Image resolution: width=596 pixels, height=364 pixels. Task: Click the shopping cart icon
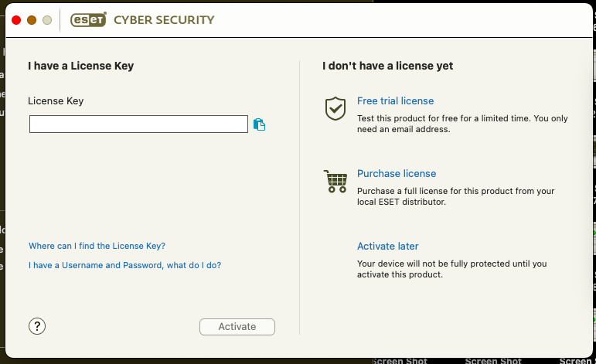pos(335,182)
